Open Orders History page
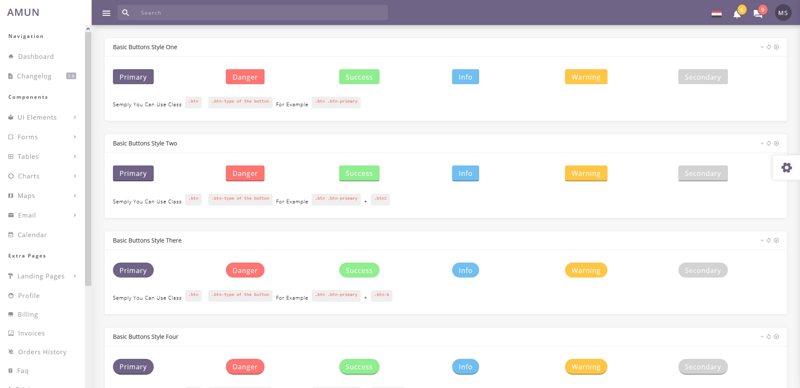The height and width of the screenshot is (388, 800). click(42, 352)
